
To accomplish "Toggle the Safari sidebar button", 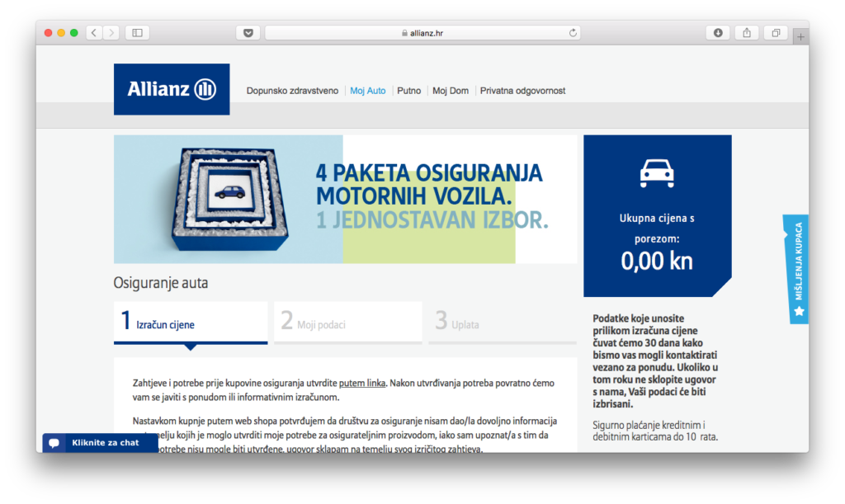I will click(x=137, y=33).
